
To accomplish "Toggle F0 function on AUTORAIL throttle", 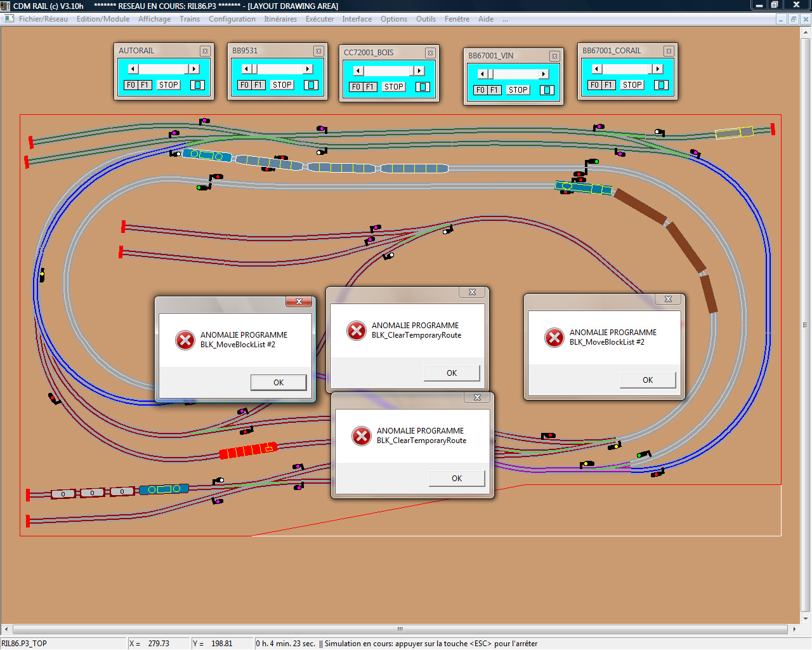I will [x=131, y=85].
